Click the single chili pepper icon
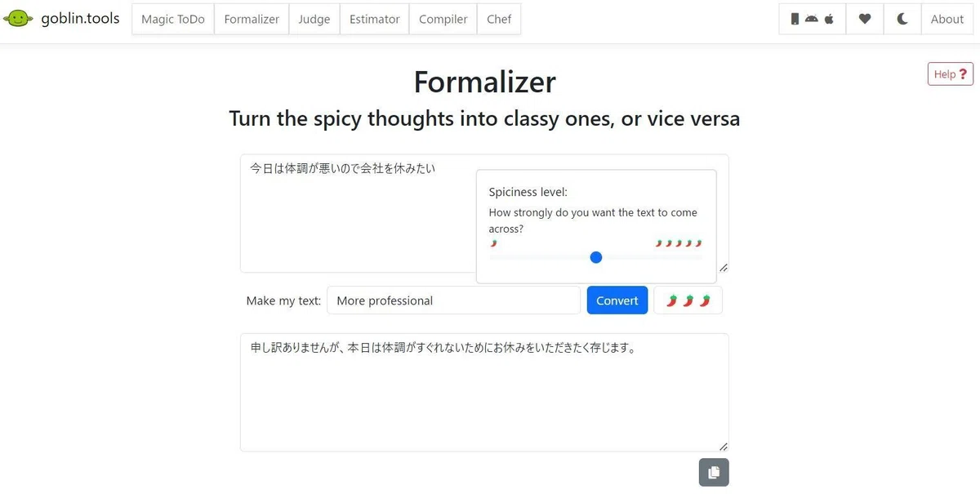This screenshot has height=494, width=980. [493, 243]
